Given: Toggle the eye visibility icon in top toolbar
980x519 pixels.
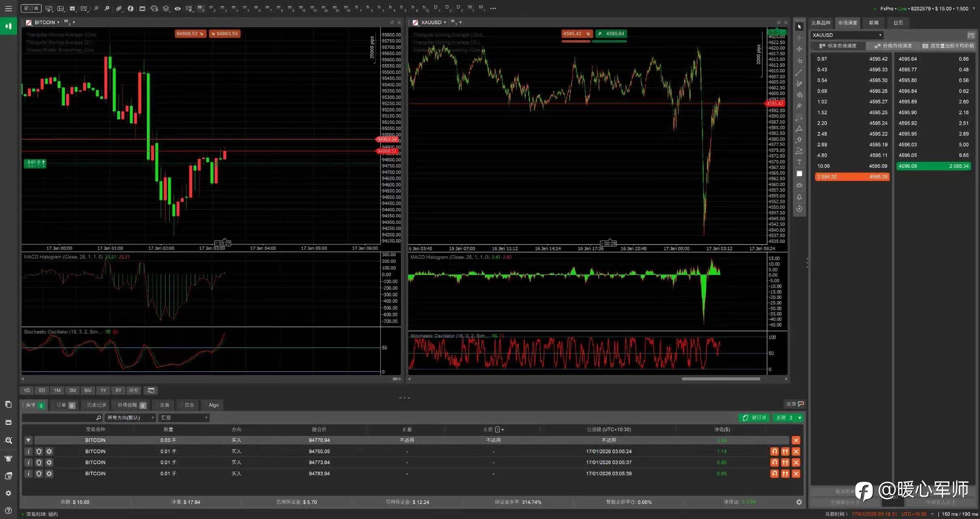Looking at the screenshot, I should tap(177, 8).
